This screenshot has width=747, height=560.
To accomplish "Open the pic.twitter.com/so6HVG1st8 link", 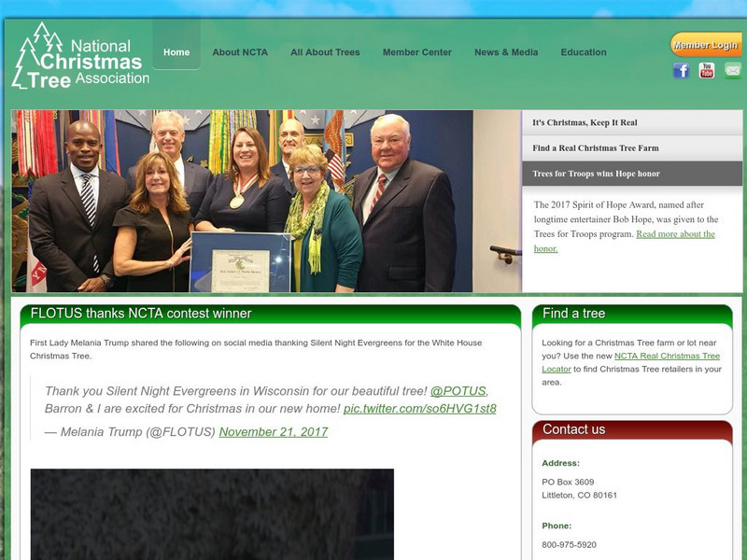I will pyautogui.click(x=419, y=409).
